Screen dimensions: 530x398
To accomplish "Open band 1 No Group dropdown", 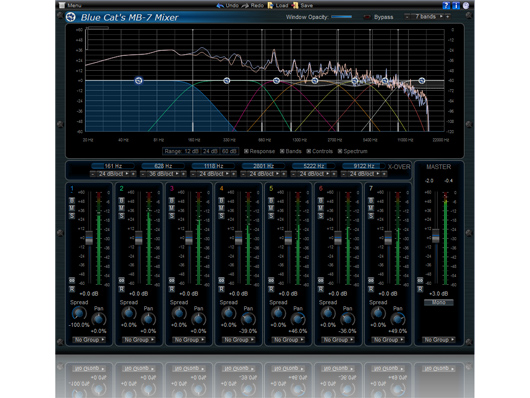I will point(89,340).
